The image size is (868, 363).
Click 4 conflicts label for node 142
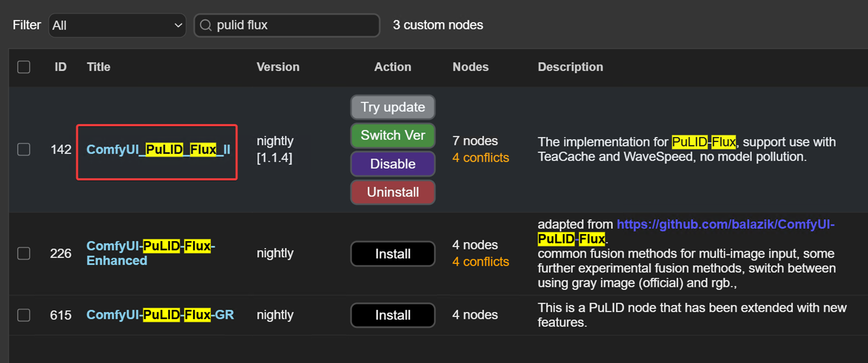click(480, 158)
